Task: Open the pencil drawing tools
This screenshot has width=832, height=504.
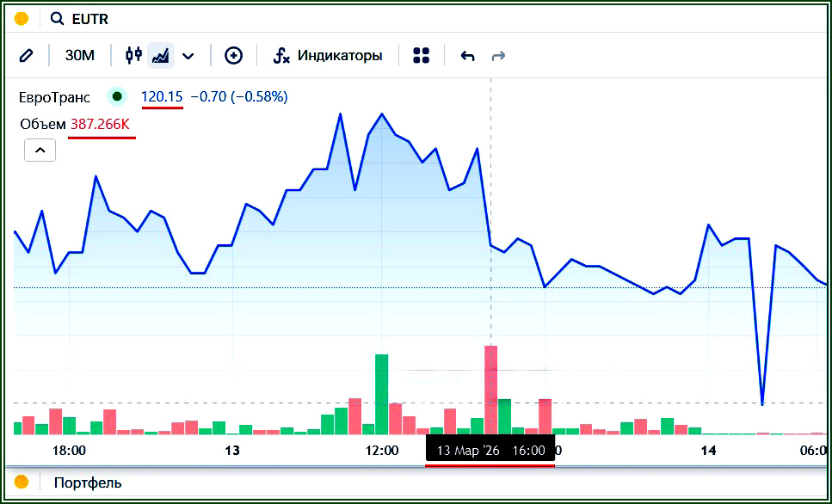Action: [26, 55]
